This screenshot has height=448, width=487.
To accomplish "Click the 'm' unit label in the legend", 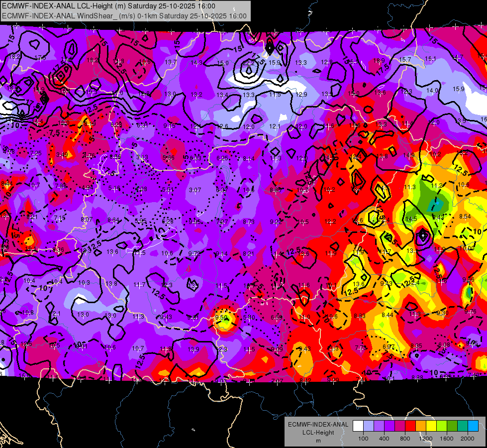I will 318,441.
